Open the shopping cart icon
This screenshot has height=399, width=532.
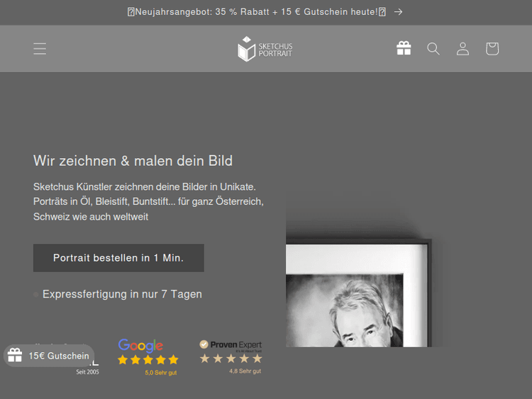492,48
